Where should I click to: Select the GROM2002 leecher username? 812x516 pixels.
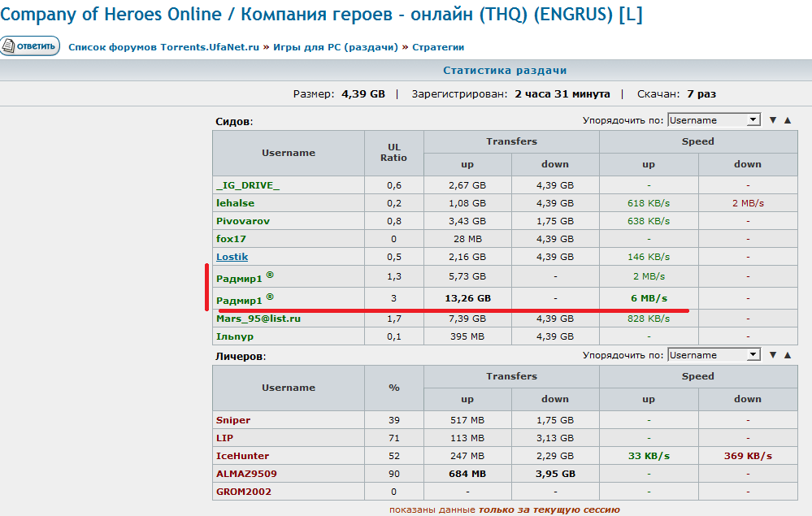(x=243, y=492)
